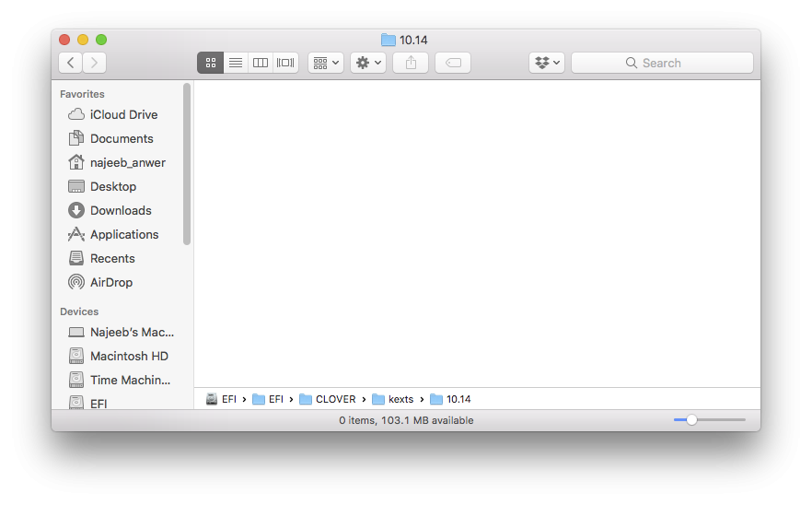This screenshot has width=812, height=505.
Task: Switch to Cover Flow view
Action: pyautogui.click(x=285, y=63)
